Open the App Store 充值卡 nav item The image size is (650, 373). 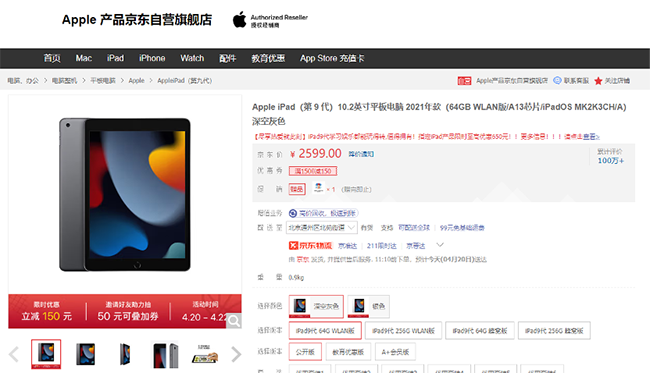coord(332,58)
